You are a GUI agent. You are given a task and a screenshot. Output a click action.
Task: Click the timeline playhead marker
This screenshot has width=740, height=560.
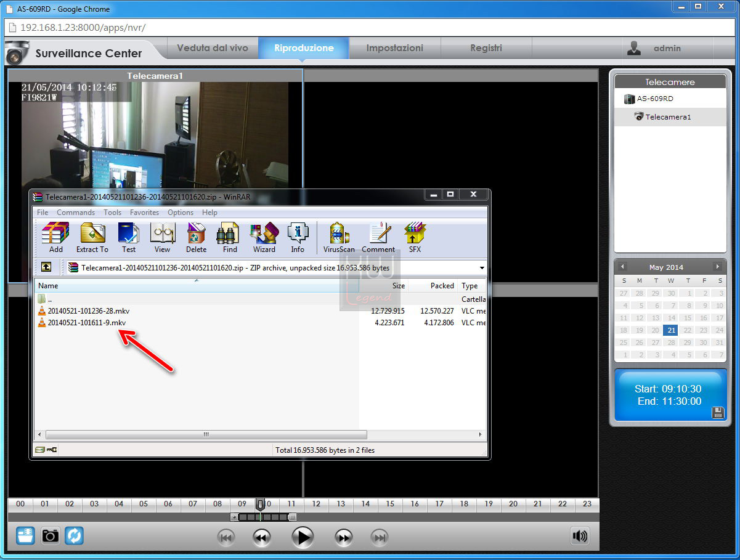pyautogui.click(x=260, y=505)
